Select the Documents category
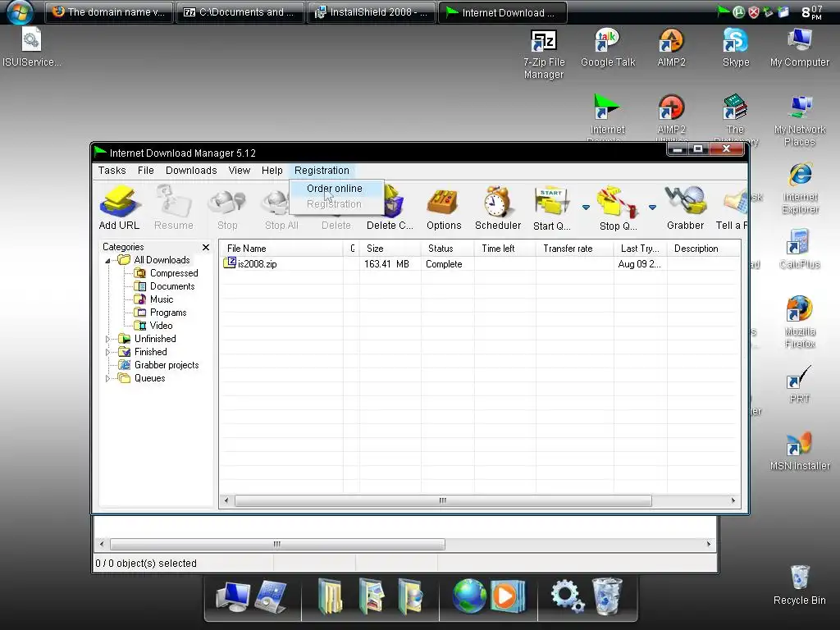This screenshot has width=840, height=630. (x=172, y=286)
